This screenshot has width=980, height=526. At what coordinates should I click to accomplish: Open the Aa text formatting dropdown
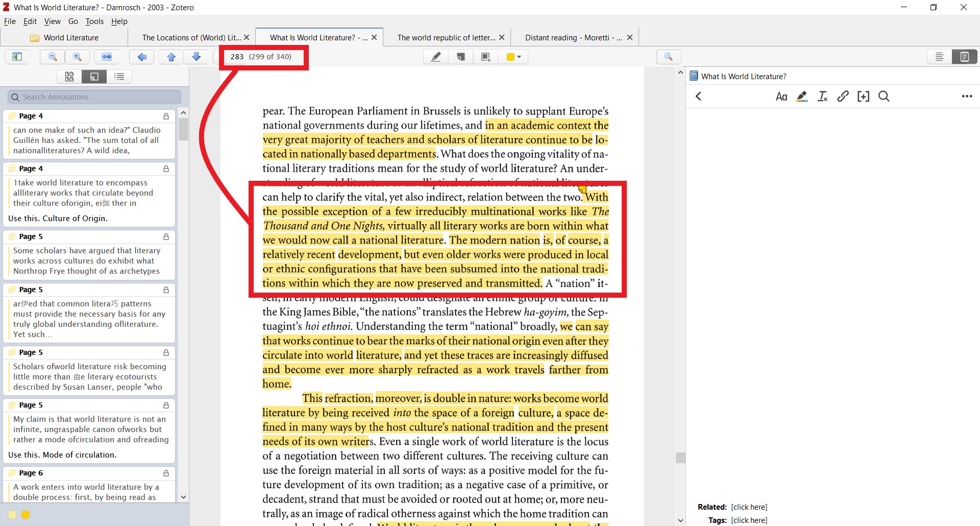click(x=781, y=97)
